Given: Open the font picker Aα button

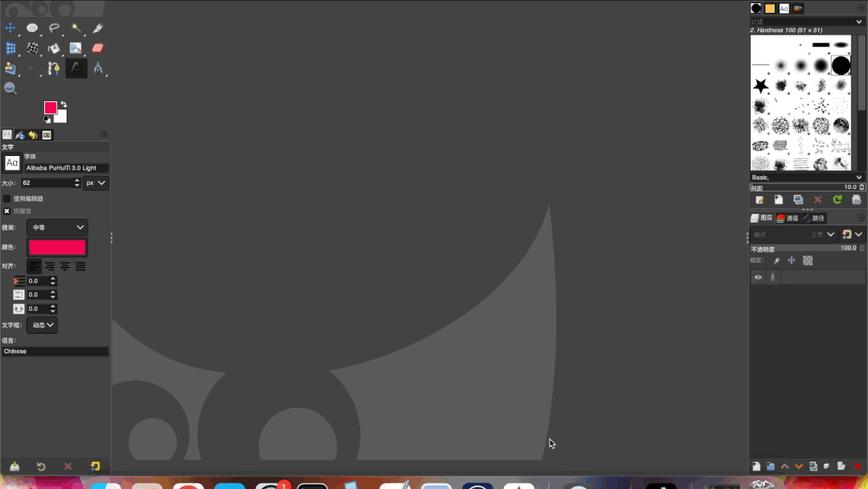Looking at the screenshot, I should [x=12, y=162].
